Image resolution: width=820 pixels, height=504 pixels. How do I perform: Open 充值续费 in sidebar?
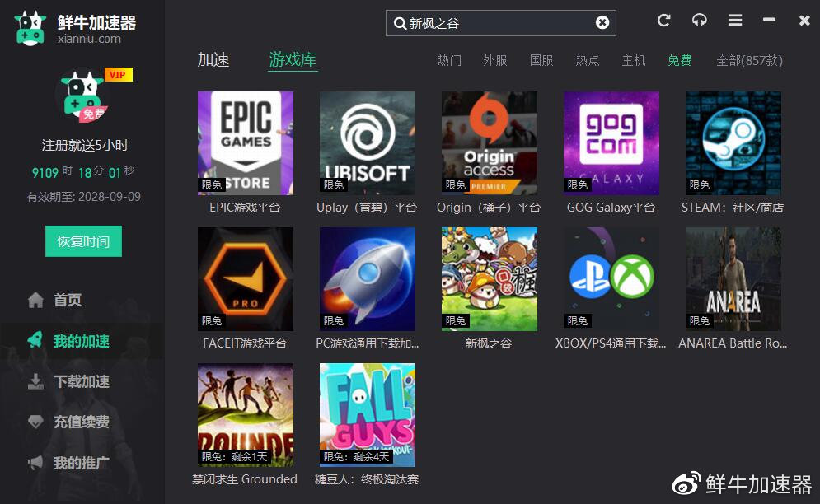(82, 422)
